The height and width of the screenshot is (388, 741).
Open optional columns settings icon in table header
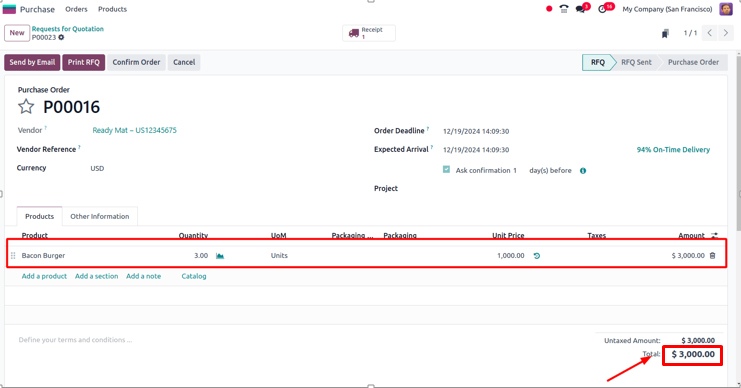pyautogui.click(x=715, y=235)
